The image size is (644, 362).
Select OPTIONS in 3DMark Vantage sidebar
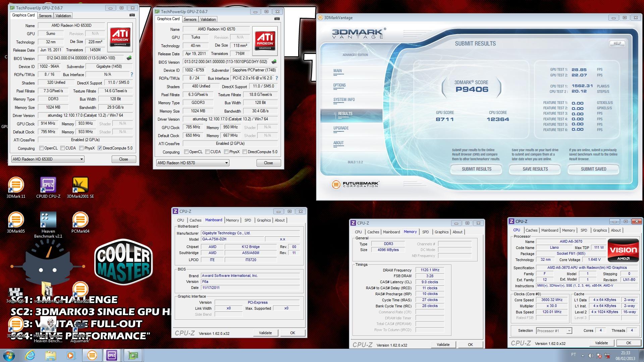(x=339, y=85)
